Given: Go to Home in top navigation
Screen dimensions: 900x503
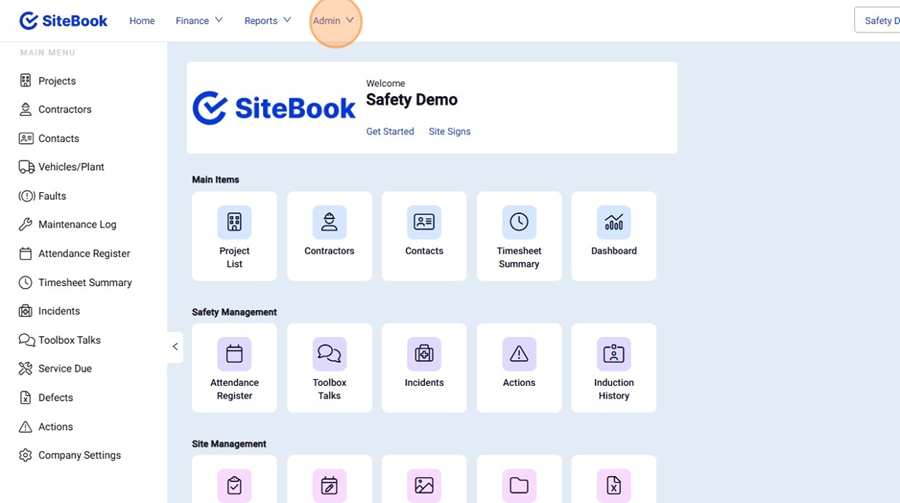Looking at the screenshot, I should [142, 21].
